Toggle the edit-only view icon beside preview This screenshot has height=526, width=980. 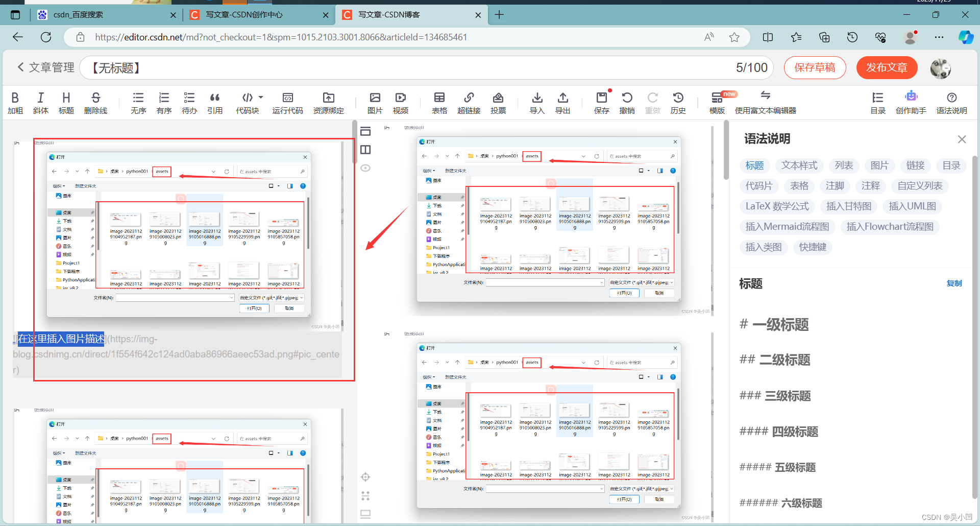pos(365,131)
